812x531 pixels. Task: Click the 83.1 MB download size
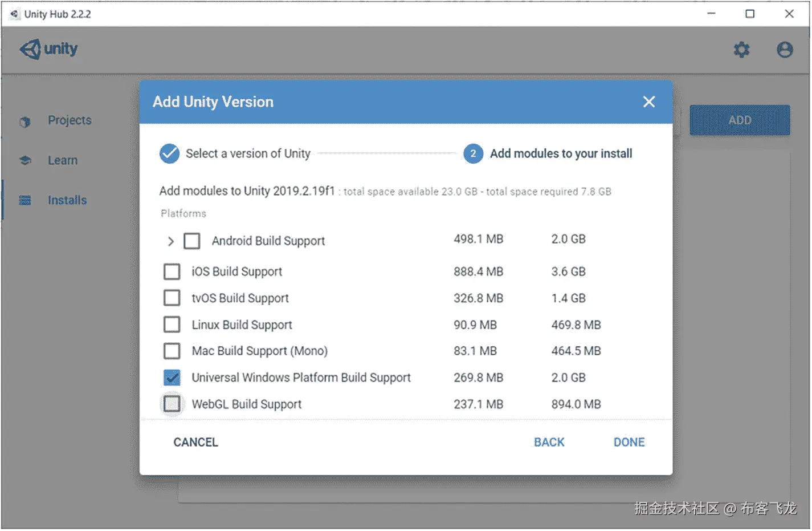pyautogui.click(x=475, y=351)
